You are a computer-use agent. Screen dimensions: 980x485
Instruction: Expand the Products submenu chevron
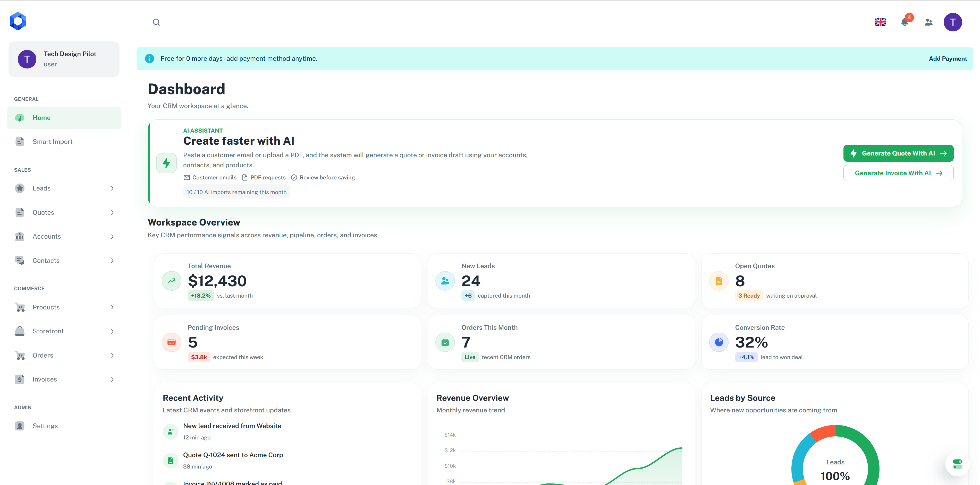pos(112,307)
